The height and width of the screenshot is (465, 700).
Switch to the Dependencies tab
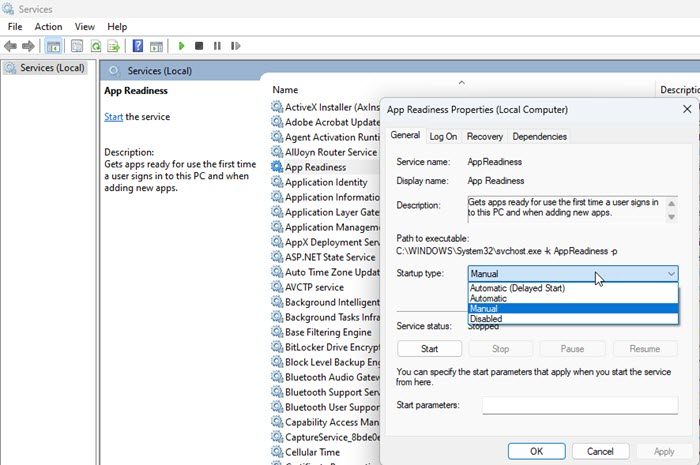pyautogui.click(x=539, y=137)
